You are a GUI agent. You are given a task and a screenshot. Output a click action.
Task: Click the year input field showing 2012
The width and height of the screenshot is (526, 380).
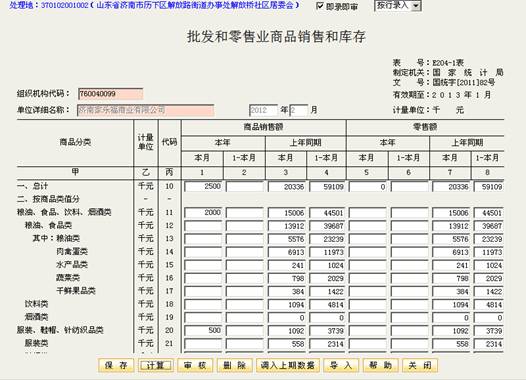[263, 110]
